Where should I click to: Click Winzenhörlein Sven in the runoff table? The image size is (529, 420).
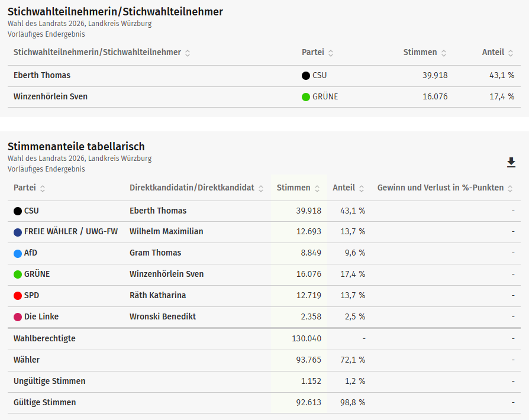tap(50, 96)
